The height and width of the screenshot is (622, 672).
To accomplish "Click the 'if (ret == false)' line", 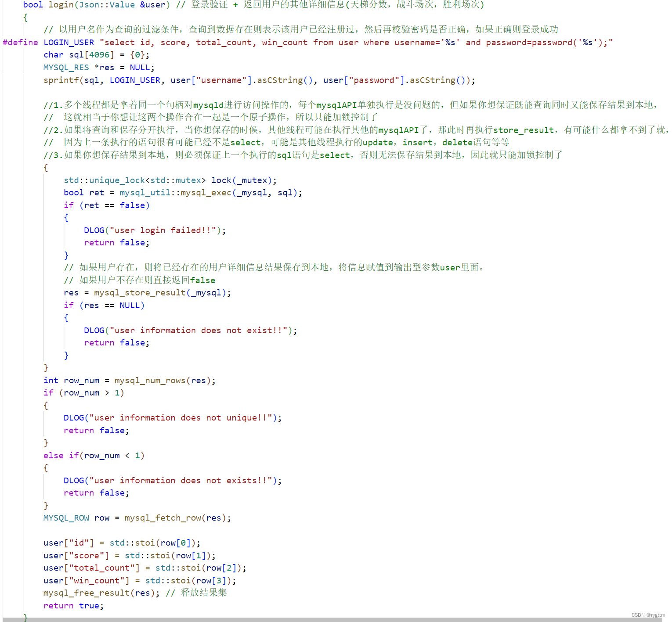I will (107, 205).
